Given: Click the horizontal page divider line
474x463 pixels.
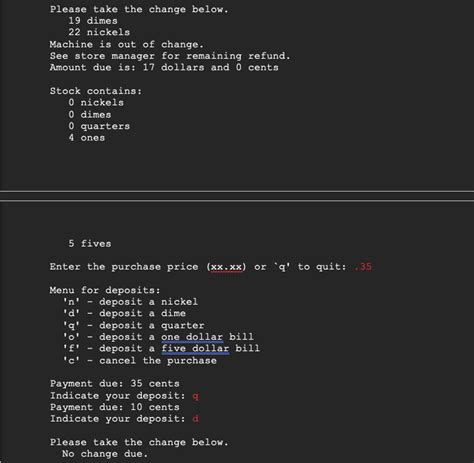Looking at the screenshot, I should pyautogui.click(x=237, y=196).
